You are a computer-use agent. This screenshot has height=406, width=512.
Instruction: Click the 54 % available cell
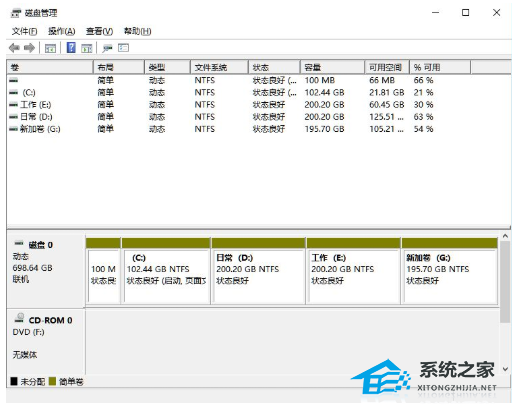tap(423, 129)
